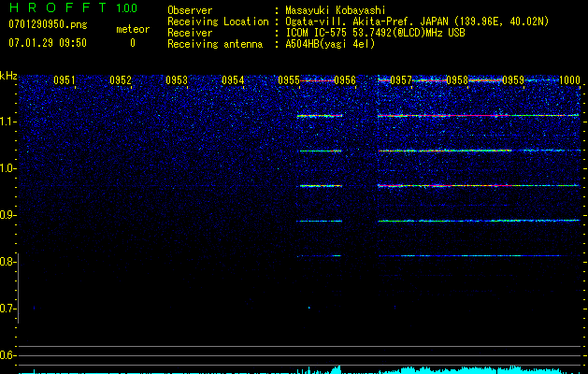This screenshot has height=374, width=588.
Task: Click the HROFFT 1.0.0 title text
Action: click(74, 7)
